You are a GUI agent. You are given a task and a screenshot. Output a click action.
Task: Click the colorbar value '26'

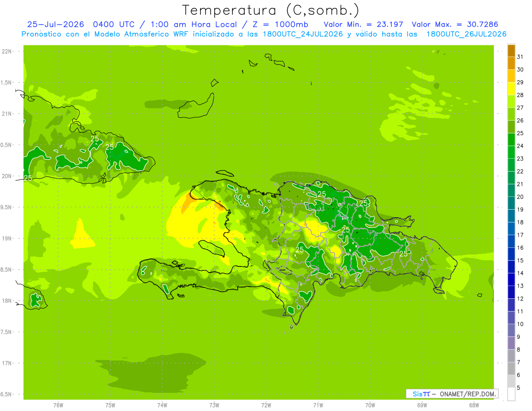coord(520,120)
